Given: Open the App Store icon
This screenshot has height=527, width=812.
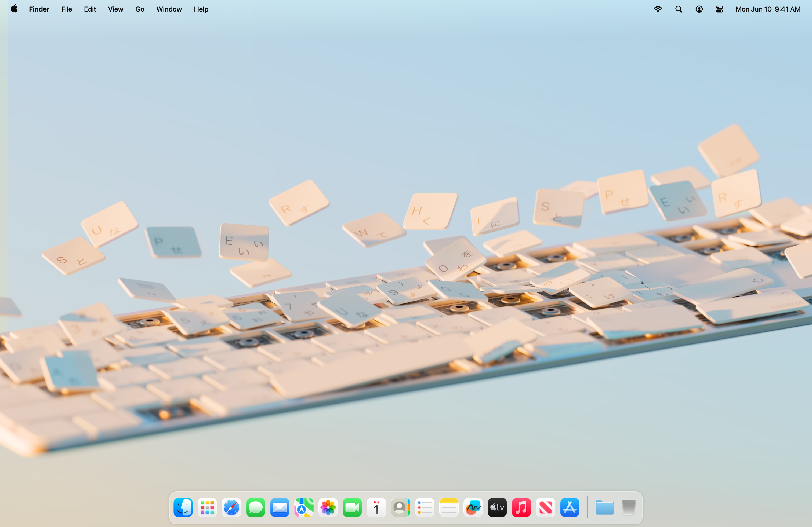Looking at the screenshot, I should [x=570, y=508].
